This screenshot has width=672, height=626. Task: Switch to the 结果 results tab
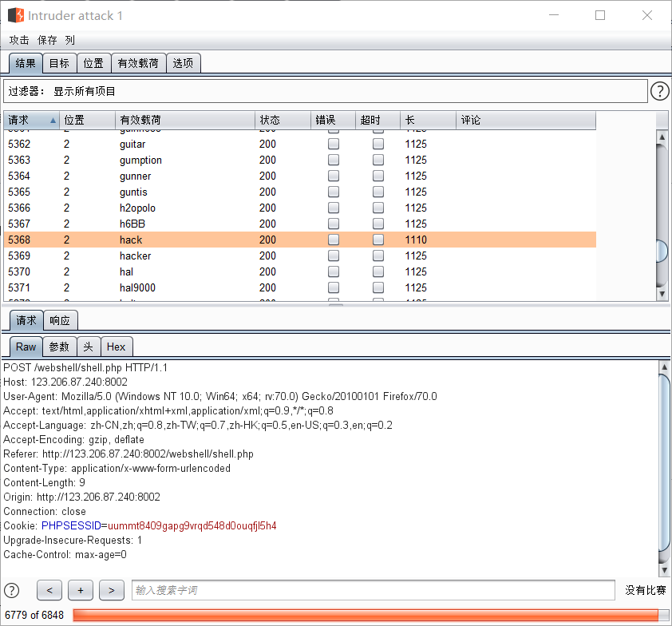tap(26, 63)
